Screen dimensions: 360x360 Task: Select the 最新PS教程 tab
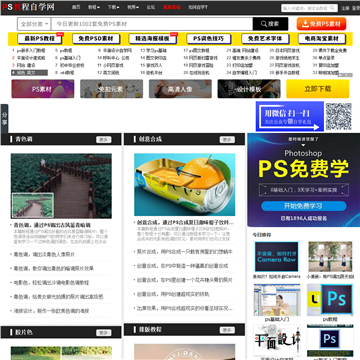40,39
